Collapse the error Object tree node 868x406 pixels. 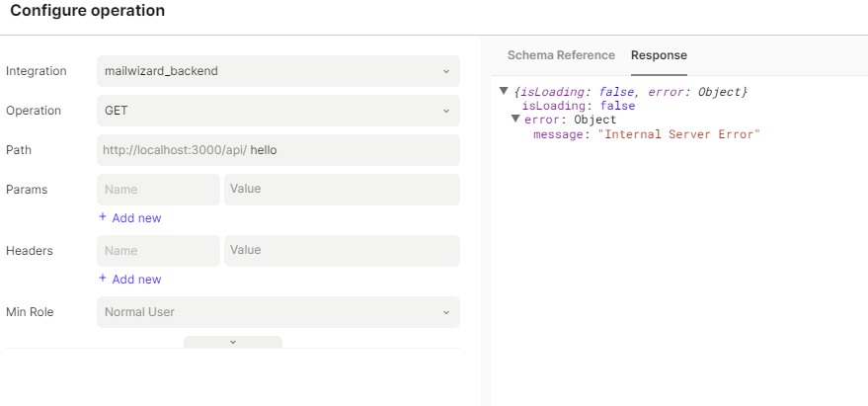coord(515,120)
